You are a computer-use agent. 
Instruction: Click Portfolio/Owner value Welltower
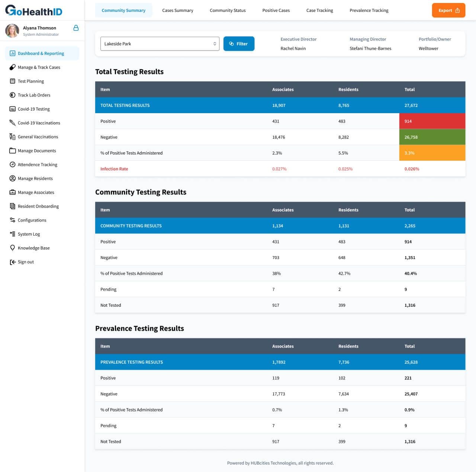click(x=428, y=48)
